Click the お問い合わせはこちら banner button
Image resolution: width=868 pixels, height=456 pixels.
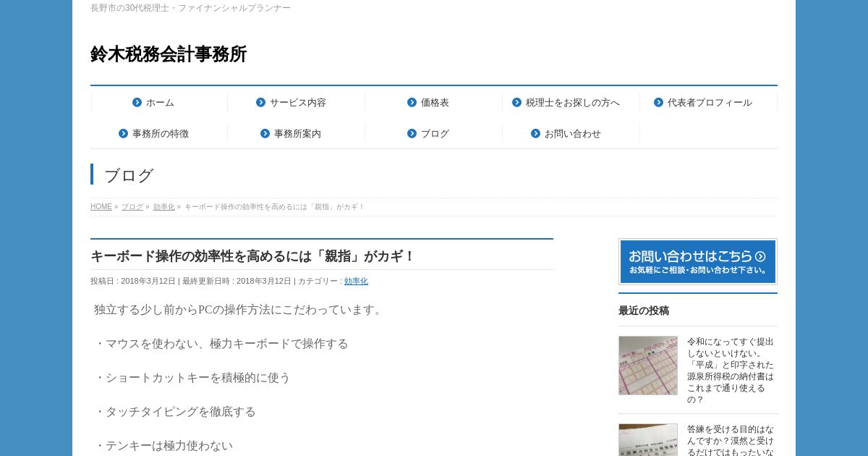tap(698, 261)
